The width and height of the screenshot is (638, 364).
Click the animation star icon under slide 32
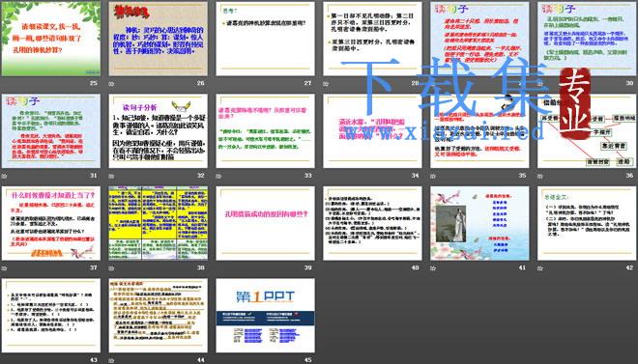point(111,176)
